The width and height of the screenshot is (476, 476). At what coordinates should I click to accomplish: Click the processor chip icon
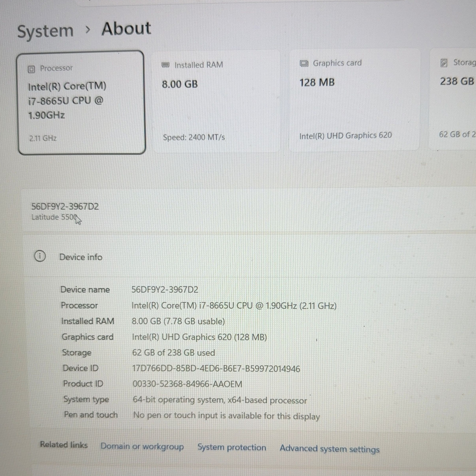pos(31,69)
